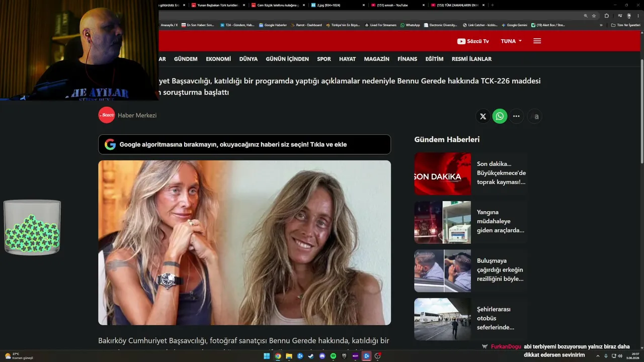Open a new browser tab
The image size is (644, 362).
pyautogui.click(x=492, y=5)
